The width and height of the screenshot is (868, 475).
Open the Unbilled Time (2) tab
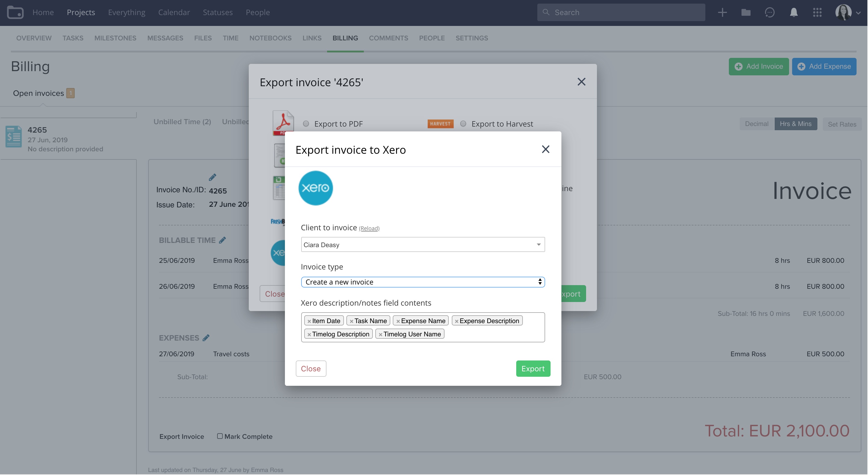point(182,122)
